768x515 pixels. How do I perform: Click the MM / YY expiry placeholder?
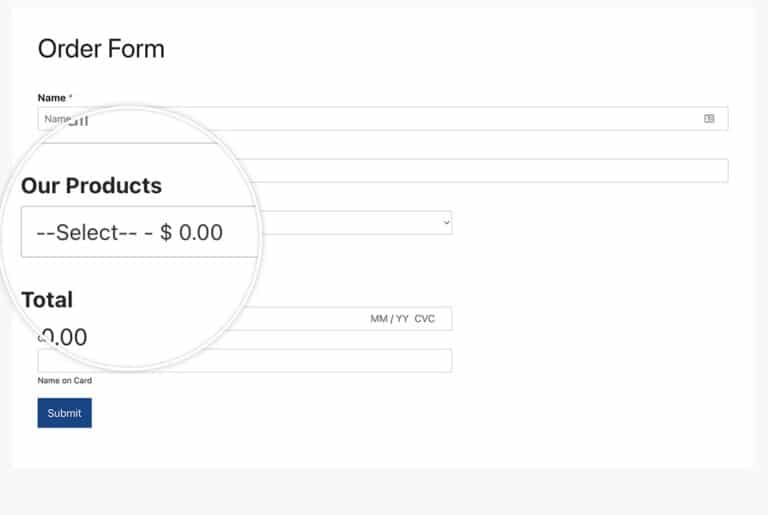pyautogui.click(x=389, y=319)
